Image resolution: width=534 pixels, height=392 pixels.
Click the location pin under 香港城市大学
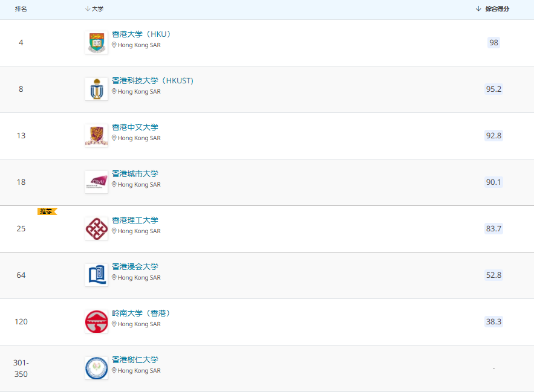pyautogui.click(x=114, y=184)
